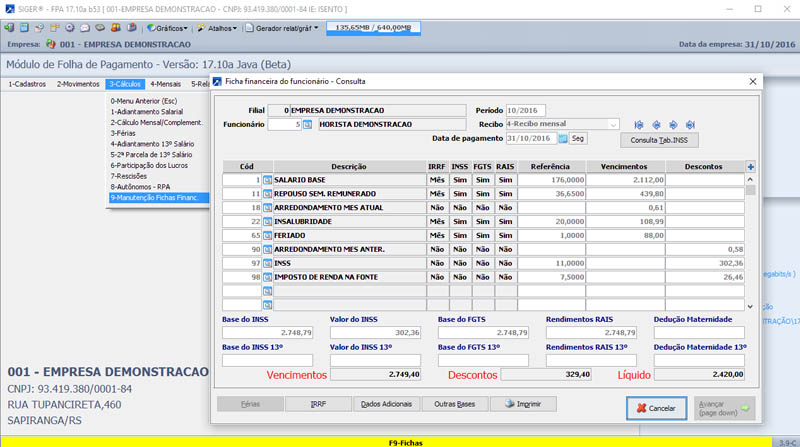Viewport: 800px width, 447px height.
Task: Go to the next record navigation arrow
Action: (673, 125)
